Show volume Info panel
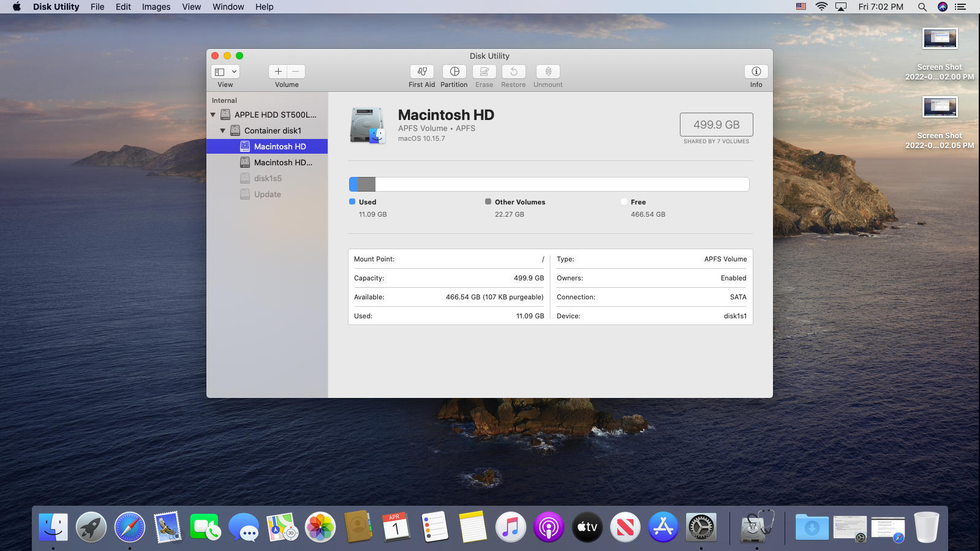980x551 pixels. point(756,72)
